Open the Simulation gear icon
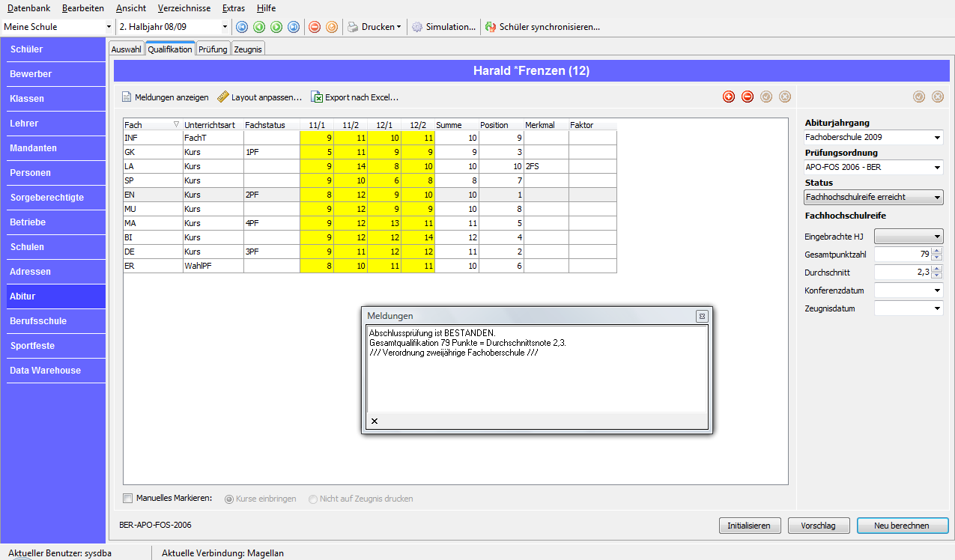Viewport: 955px width, 560px height. 417,27
